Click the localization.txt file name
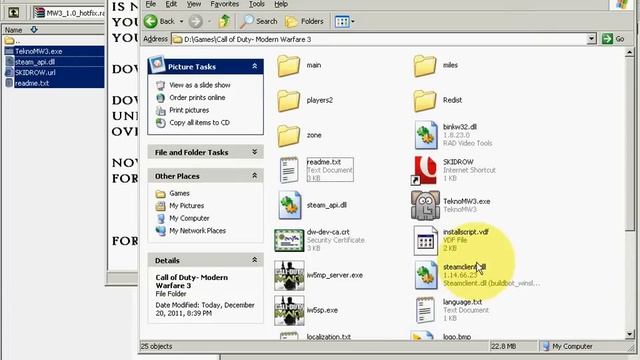Image resolution: width=640 pixels, height=360 pixels. click(329, 337)
